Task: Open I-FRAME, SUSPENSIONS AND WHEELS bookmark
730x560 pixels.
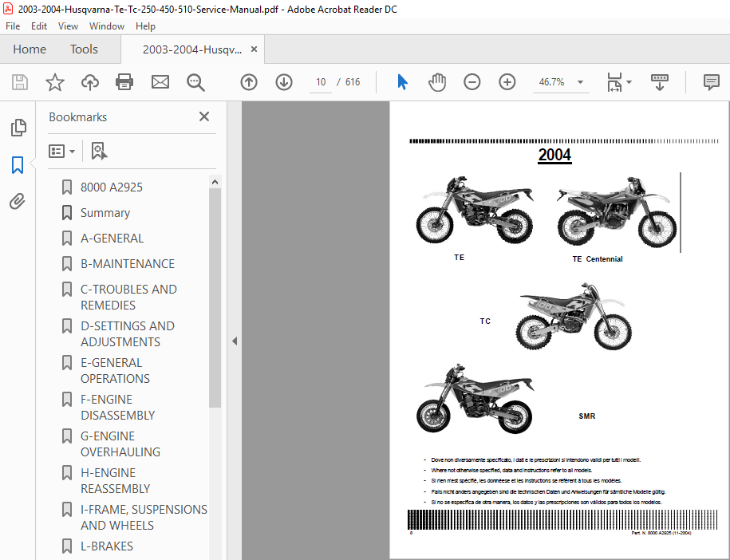Action: pyautogui.click(x=144, y=517)
